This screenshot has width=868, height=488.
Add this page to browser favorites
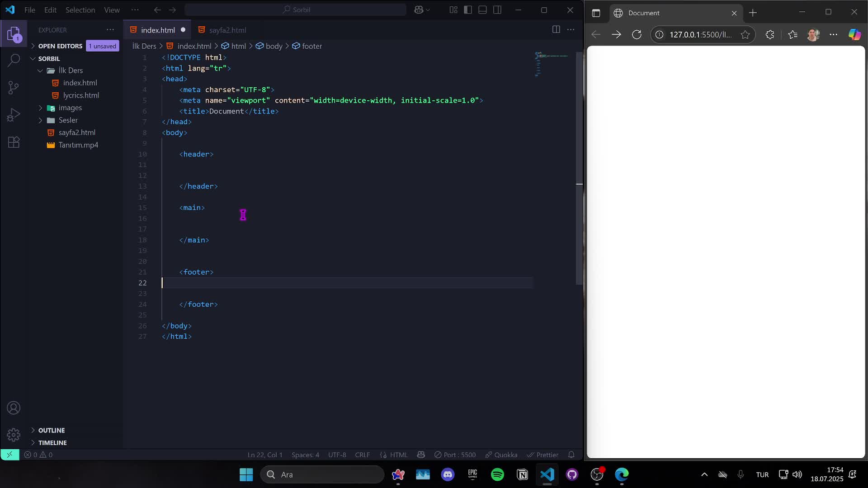745,34
